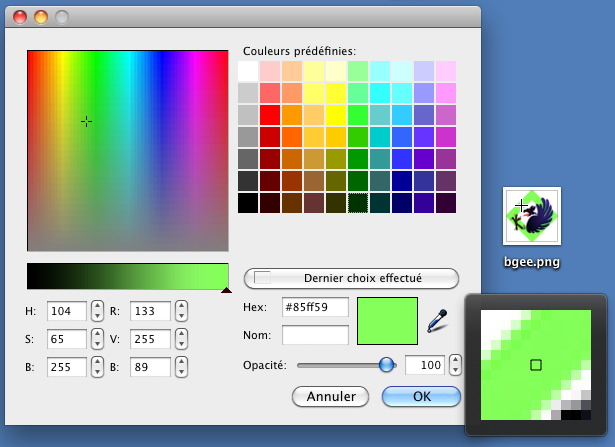Image resolution: width=615 pixels, height=447 pixels.
Task: Click the Hex field showing #85ff59
Action: pyautogui.click(x=315, y=307)
